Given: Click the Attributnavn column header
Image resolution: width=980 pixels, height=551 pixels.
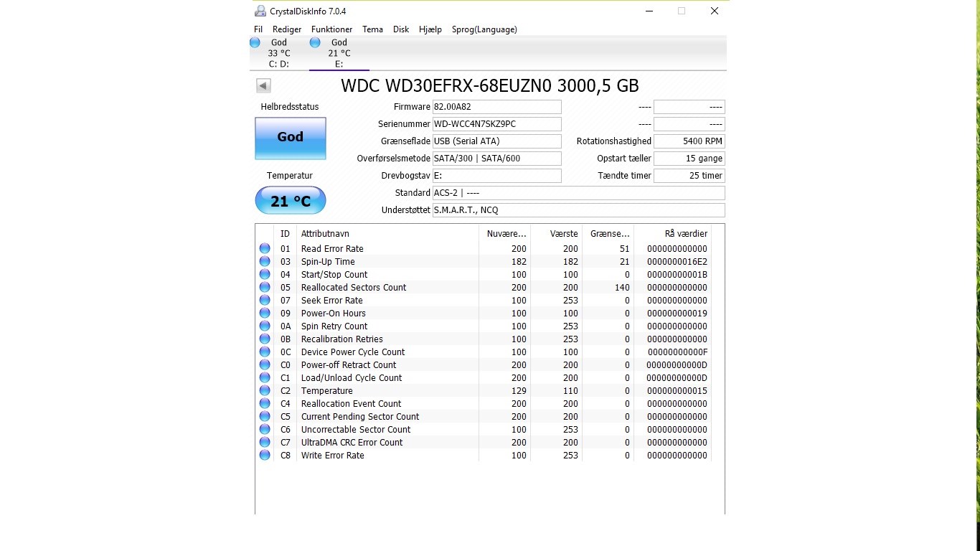Looking at the screenshot, I should [x=387, y=234].
